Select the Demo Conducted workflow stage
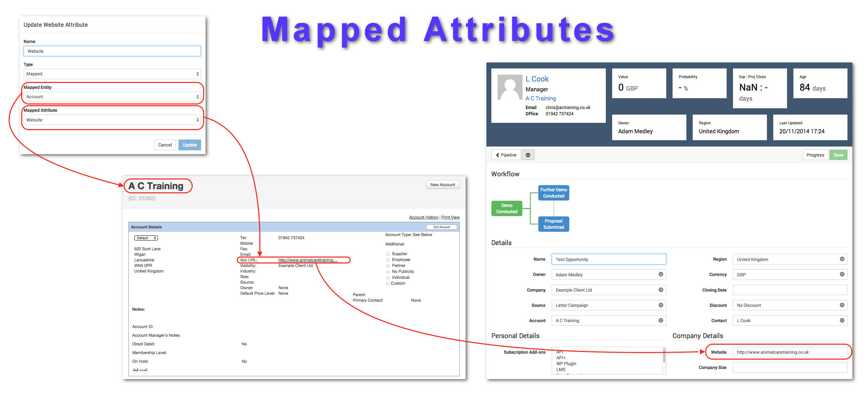The image size is (868, 394). tap(507, 208)
